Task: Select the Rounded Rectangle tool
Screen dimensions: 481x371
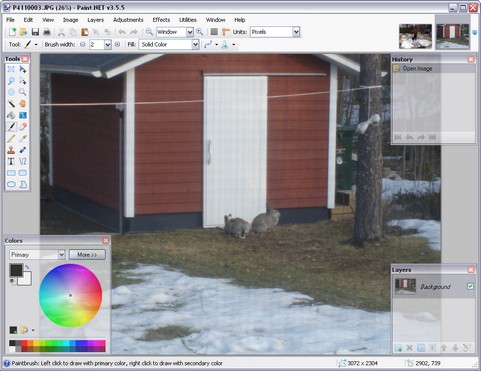Action: [23, 173]
